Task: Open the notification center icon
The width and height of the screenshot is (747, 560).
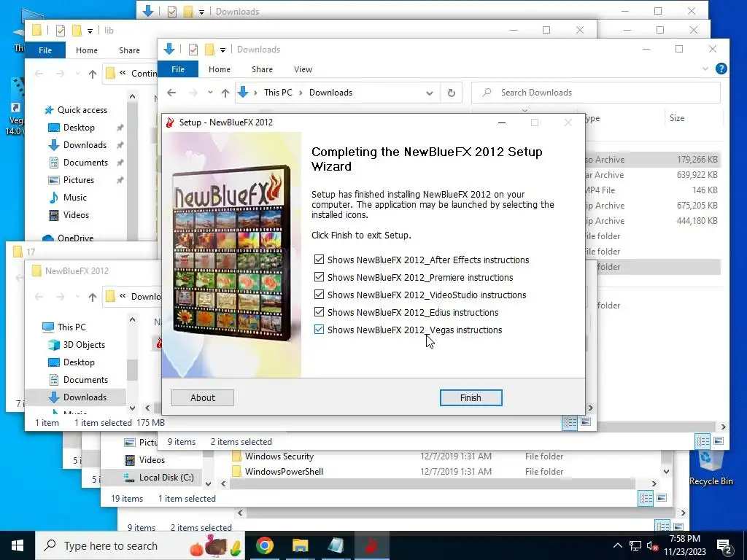Action: [x=724, y=546]
